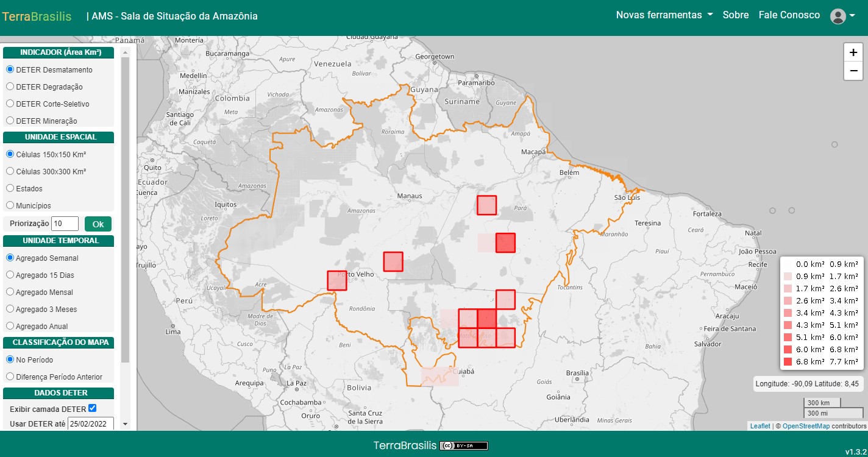Open the user account avatar icon

pyautogui.click(x=838, y=16)
